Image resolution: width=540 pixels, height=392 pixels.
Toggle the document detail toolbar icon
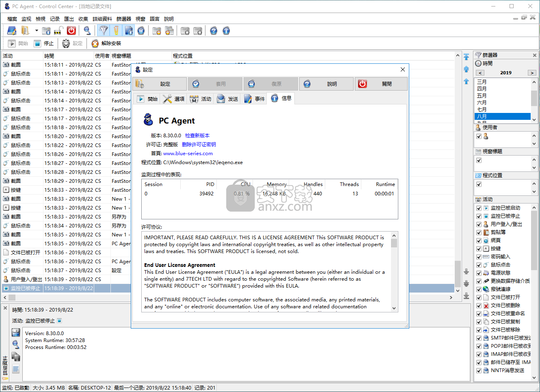[129, 31]
